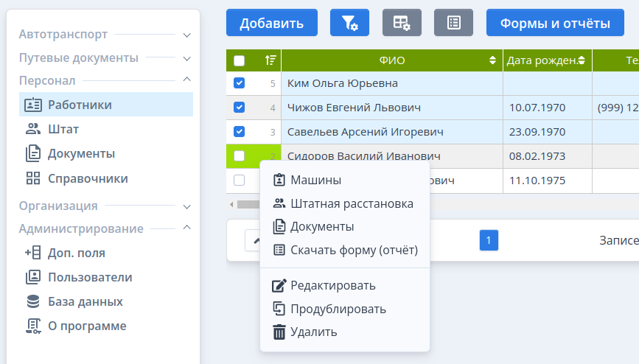Open the filter settings icon button
The image size is (639, 364).
click(349, 23)
